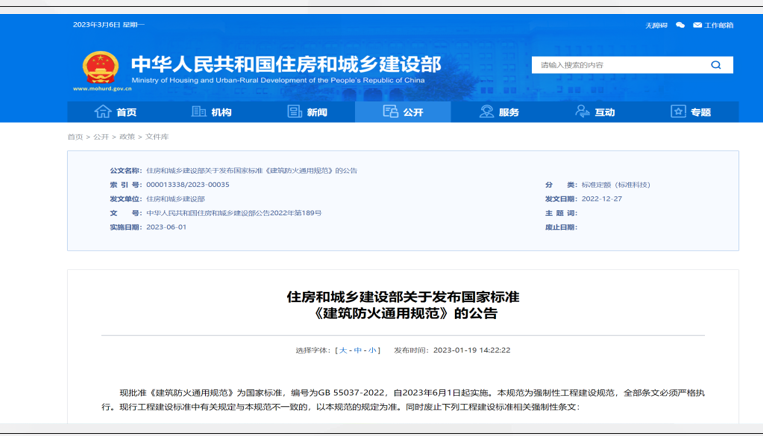
Task: Click the www.mohurd.gov.cn text under logo
Action: tap(102, 89)
